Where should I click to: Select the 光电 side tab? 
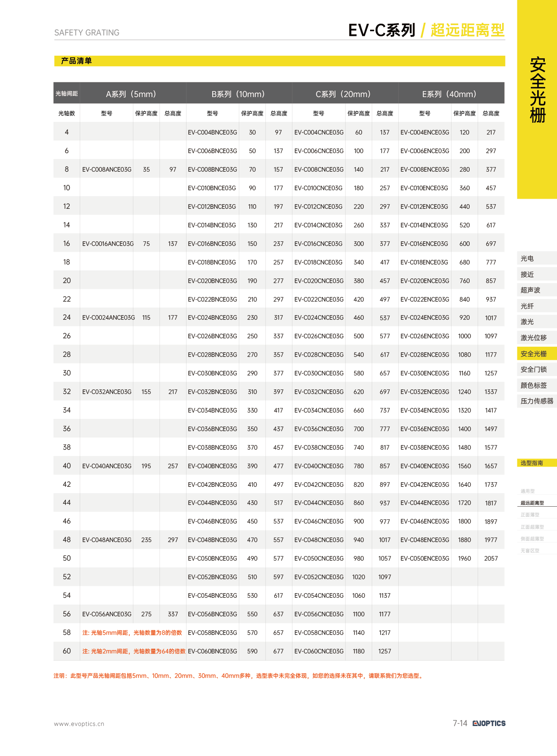[x=537, y=258]
